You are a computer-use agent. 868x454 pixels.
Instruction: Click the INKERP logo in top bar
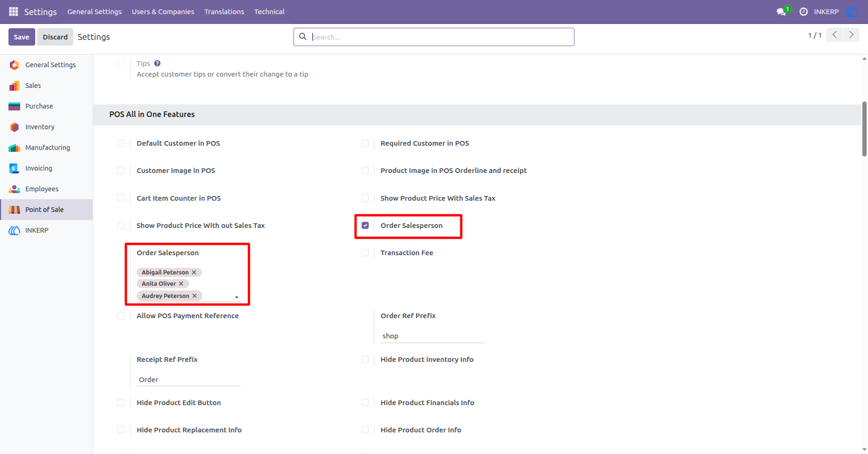(852, 12)
